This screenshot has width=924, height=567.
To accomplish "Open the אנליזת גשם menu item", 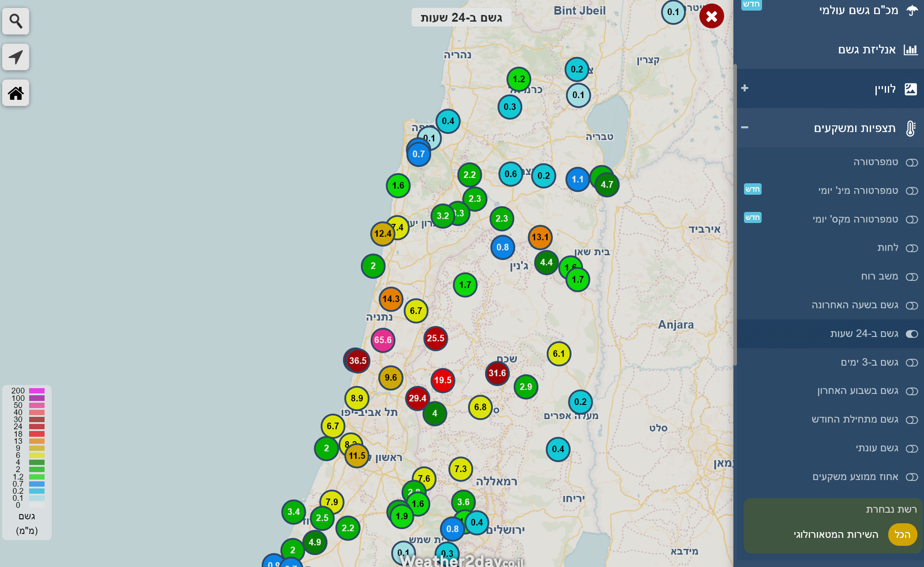I will pos(867,49).
